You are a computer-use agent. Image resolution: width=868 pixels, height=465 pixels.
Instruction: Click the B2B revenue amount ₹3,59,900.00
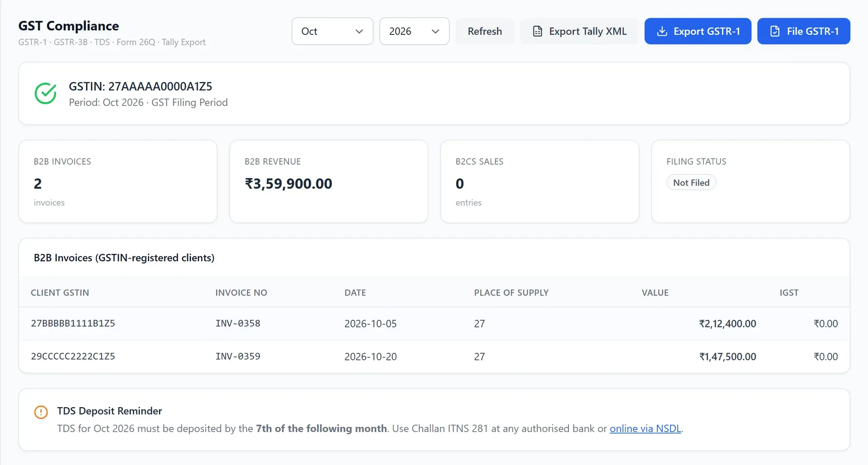click(x=288, y=184)
